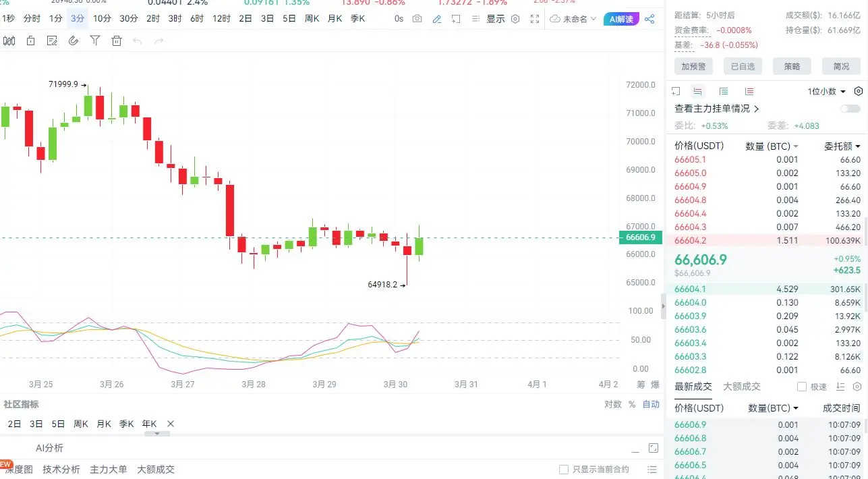Screen dimensions: 868x479
Task: Click the trades list sort icon
Action: pos(840,387)
